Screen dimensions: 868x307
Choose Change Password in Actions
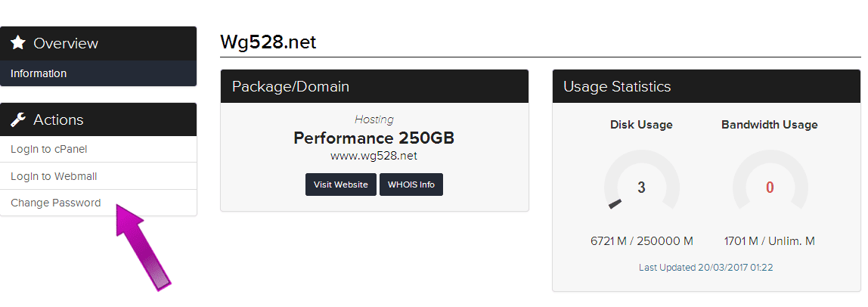[56, 203]
